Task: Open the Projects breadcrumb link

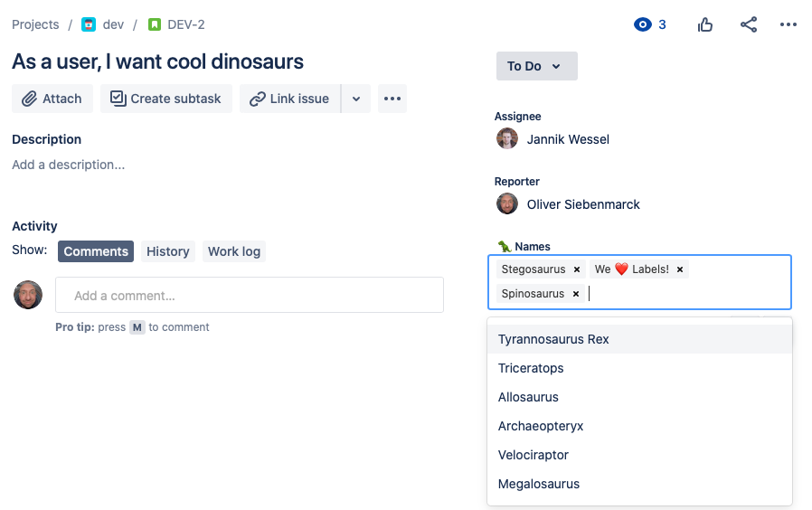Action: [x=35, y=24]
